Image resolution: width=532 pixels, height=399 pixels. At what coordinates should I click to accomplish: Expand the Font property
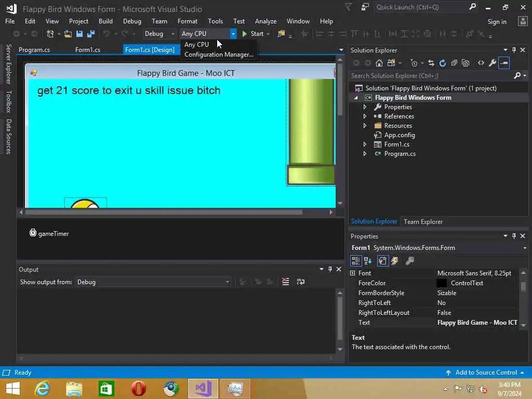point(353,273)
